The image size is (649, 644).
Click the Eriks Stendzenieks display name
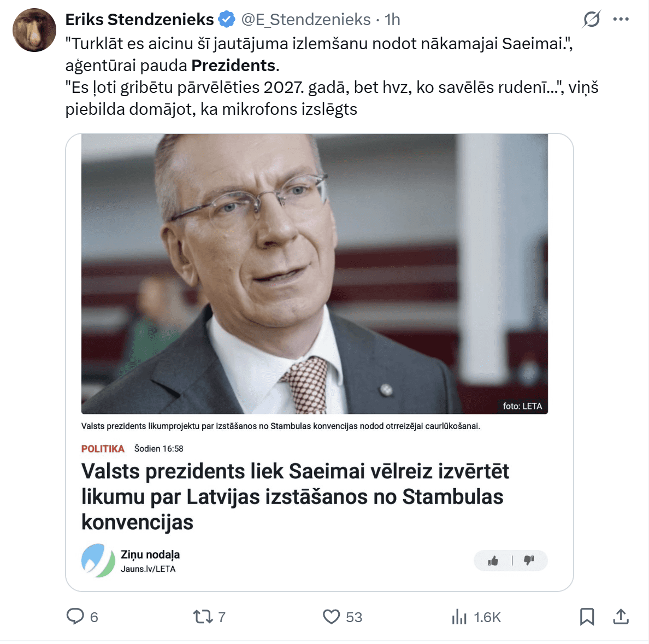139,20
